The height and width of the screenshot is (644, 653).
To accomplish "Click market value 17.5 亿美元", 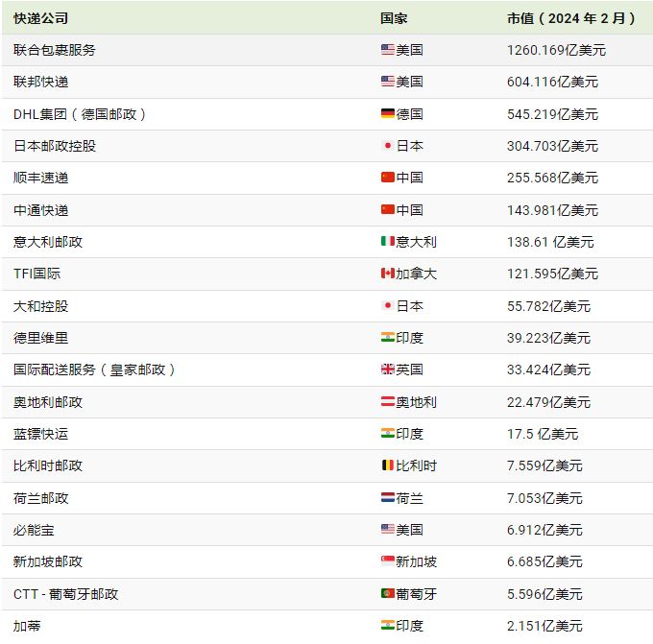I will [543, 434].
